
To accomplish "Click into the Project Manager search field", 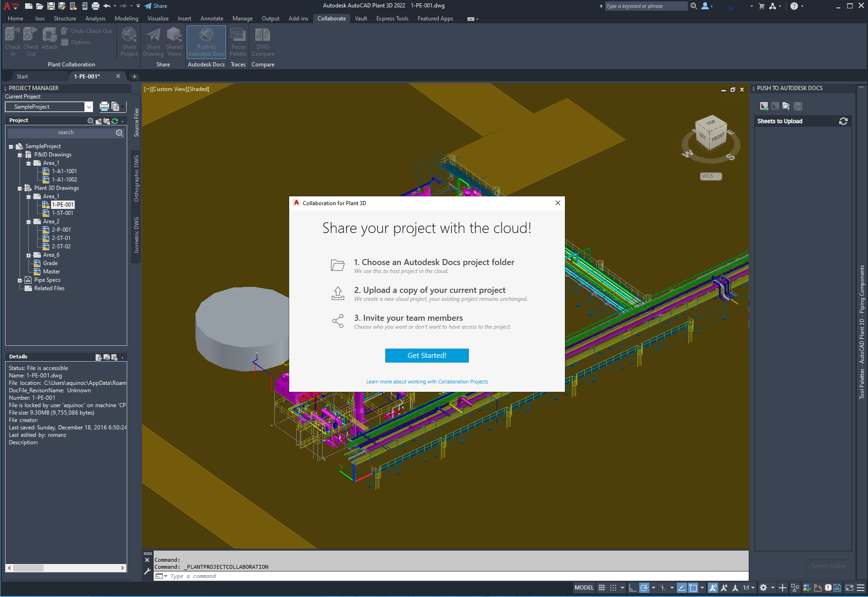I will point(65,133).
